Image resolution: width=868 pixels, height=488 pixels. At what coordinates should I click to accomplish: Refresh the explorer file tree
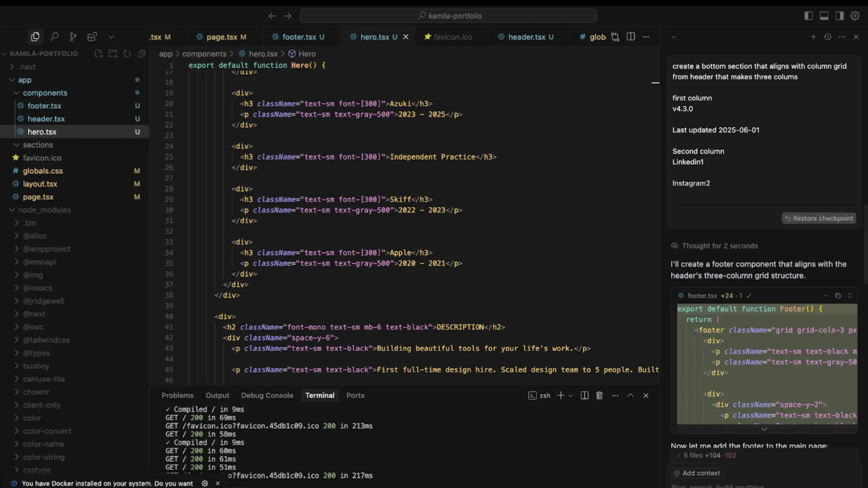127,53
